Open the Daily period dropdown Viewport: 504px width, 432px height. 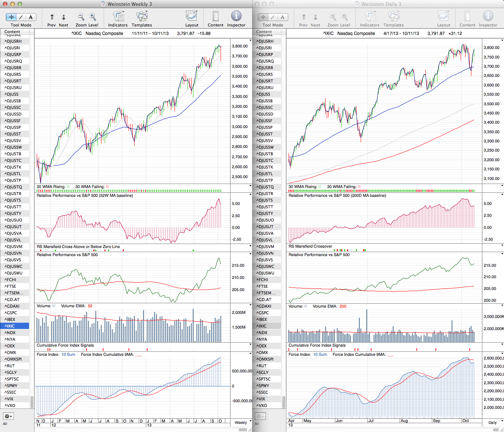tap(494, 422)
